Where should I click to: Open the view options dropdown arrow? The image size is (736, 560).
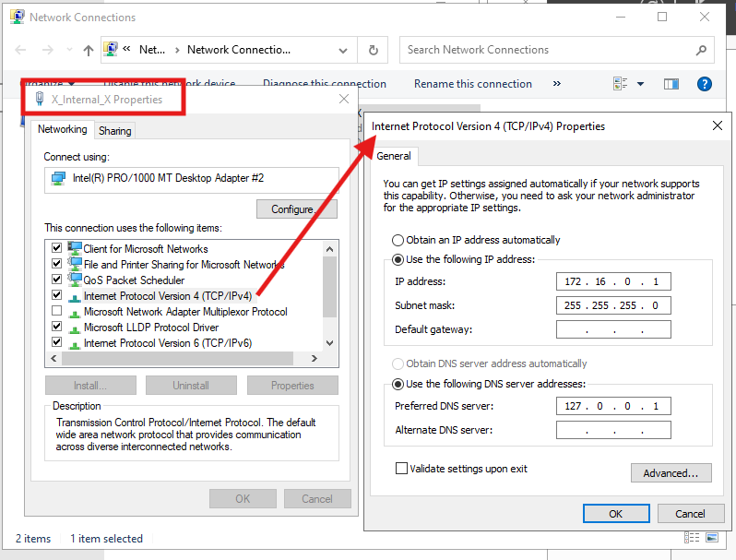[640, 84]
